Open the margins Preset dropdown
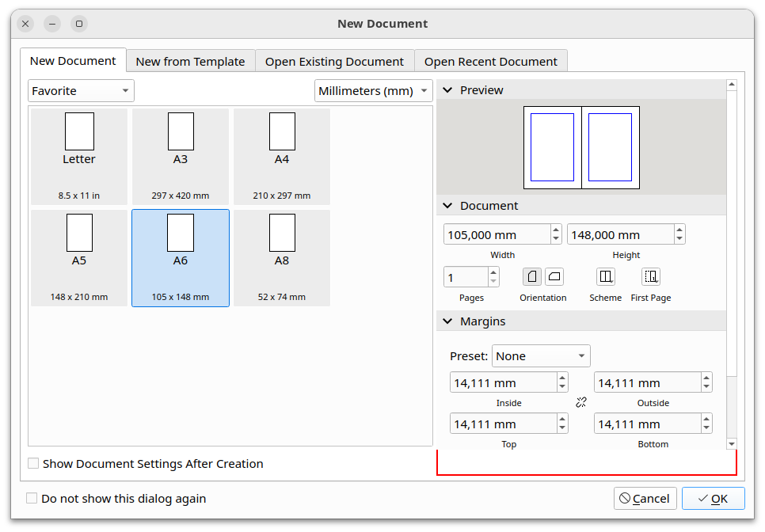Screen dimensions: 765x532 pos(541,356)
